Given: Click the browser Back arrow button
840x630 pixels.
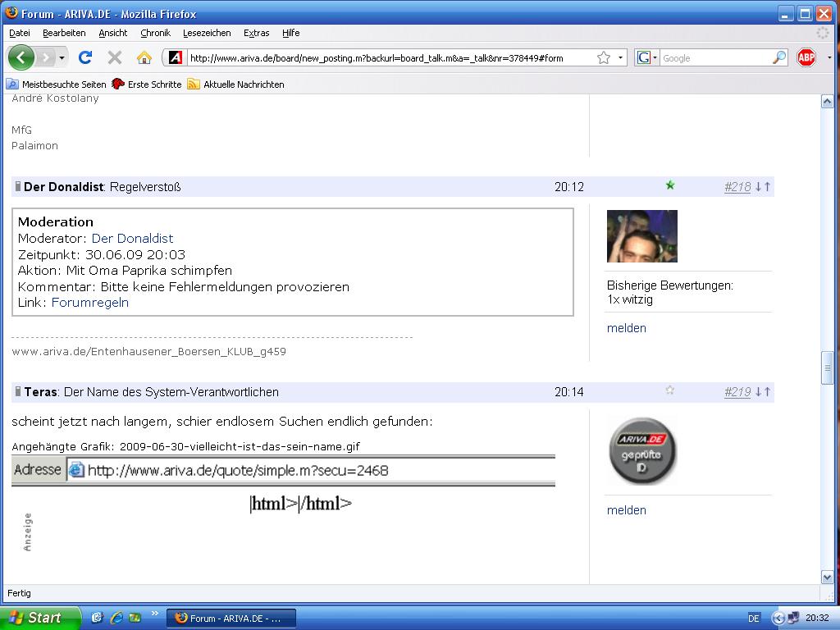Looking at the screenshot, I should [x=21, y=57].
